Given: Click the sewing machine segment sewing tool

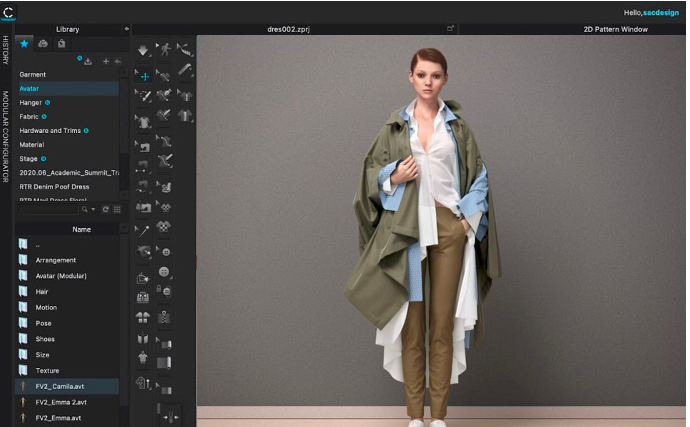Looking at the screenshot, I should pos(143,147).
